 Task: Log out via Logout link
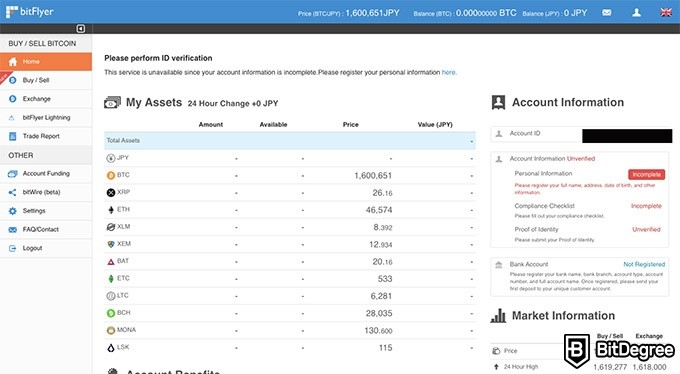[46, 248]
